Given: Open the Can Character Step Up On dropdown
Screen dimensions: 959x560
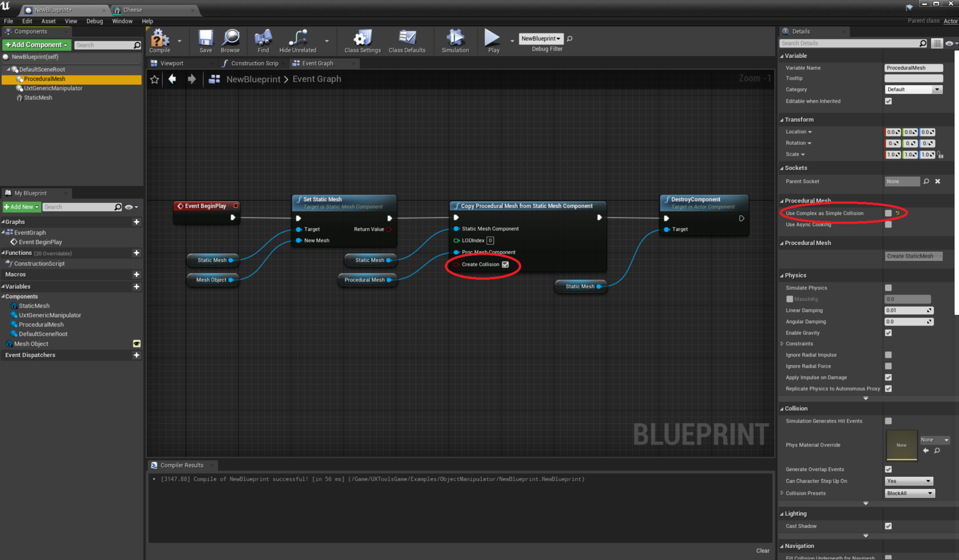Looking at the screenshot, I should click(x=908, y=481).
